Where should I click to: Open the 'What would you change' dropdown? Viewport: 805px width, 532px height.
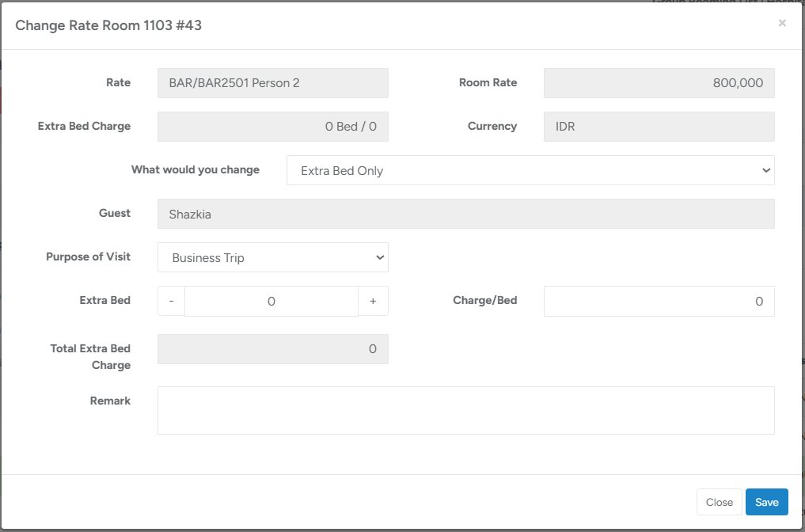(x=530, y=170)
